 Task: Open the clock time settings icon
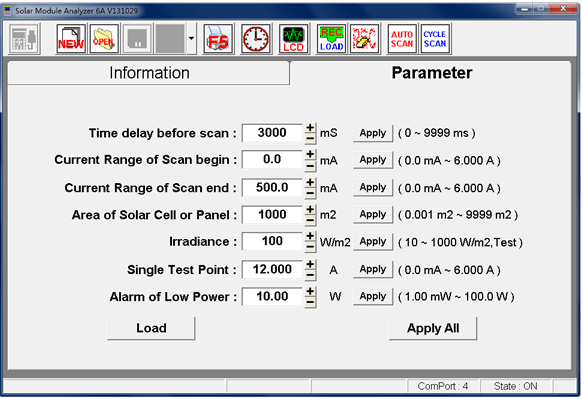[256, 39]
